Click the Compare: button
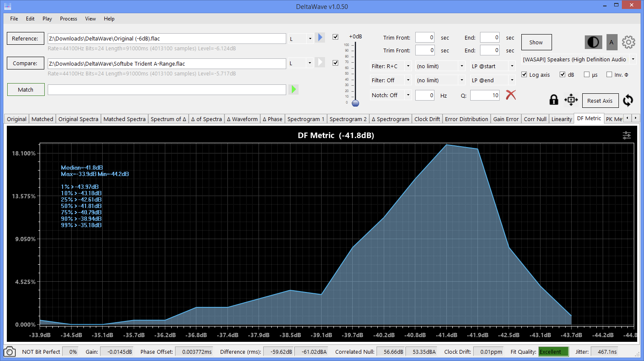The width and height of the screenshot is (644, 361). (25, 63)
